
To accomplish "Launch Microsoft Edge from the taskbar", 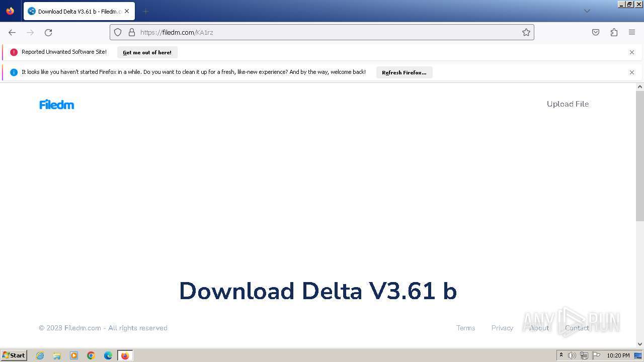I will [x=108, y=355].
